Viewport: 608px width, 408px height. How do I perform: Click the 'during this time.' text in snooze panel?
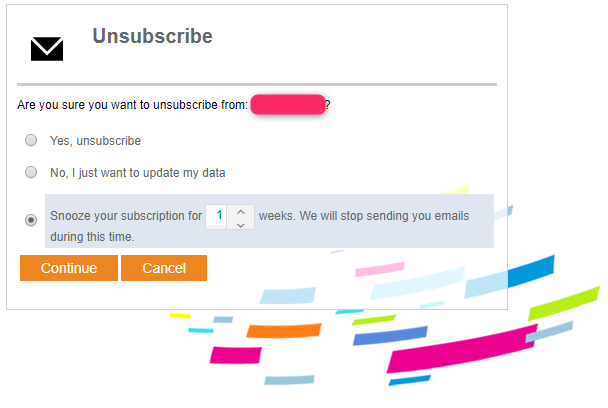(x=92, y=237)
